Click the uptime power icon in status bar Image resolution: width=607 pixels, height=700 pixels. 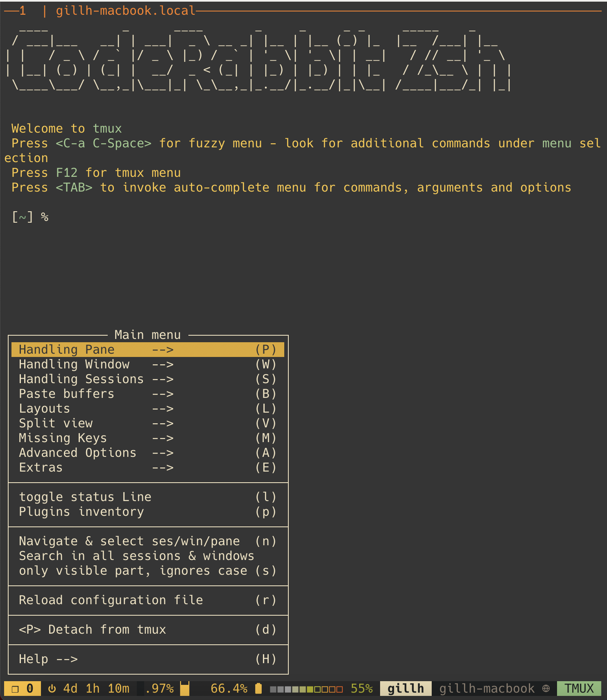coord(52,689)
